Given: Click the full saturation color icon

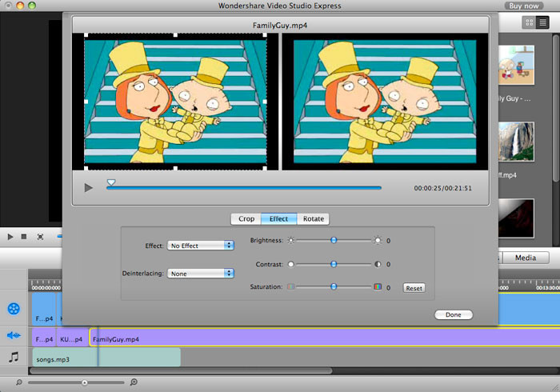Looking at the screenshot, I should pos(378,286).
